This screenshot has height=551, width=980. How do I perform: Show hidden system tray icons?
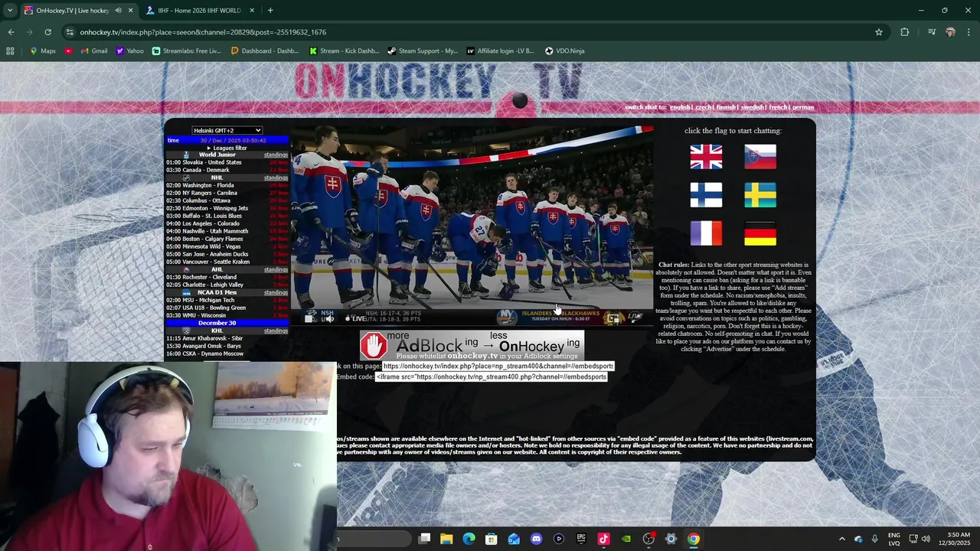coord(841,539)
